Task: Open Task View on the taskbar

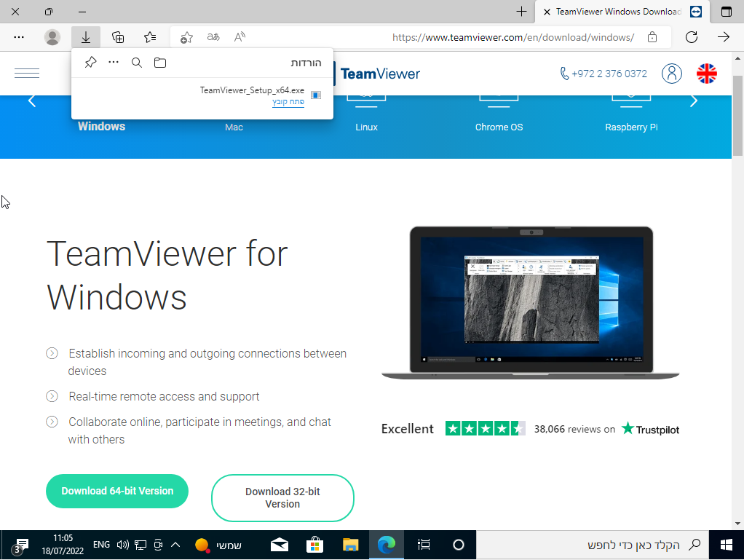Action: coord(424,545)
